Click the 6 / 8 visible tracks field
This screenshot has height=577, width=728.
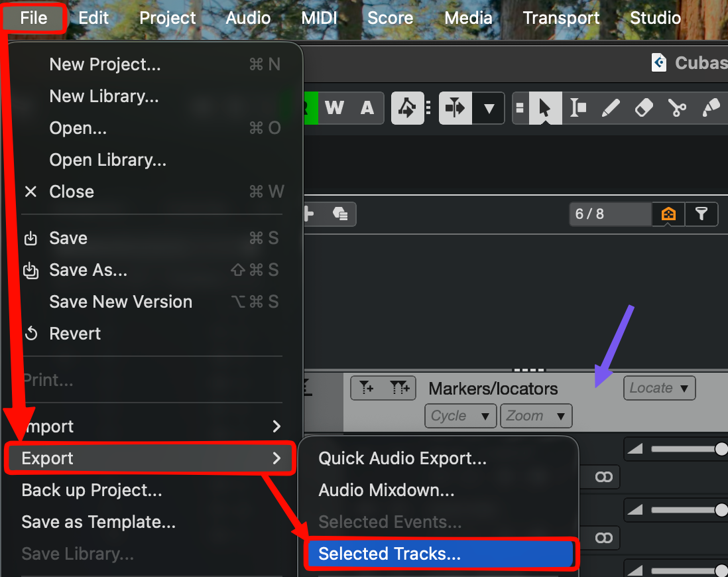[611, 214]
